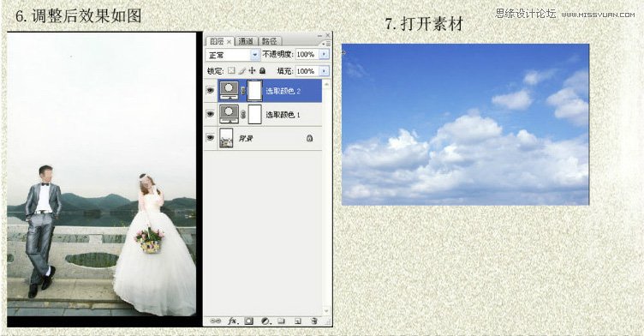Toggle visibility of the 背景 layer
The width and height of the screenshot is (644, 336).
click(211, 138)
